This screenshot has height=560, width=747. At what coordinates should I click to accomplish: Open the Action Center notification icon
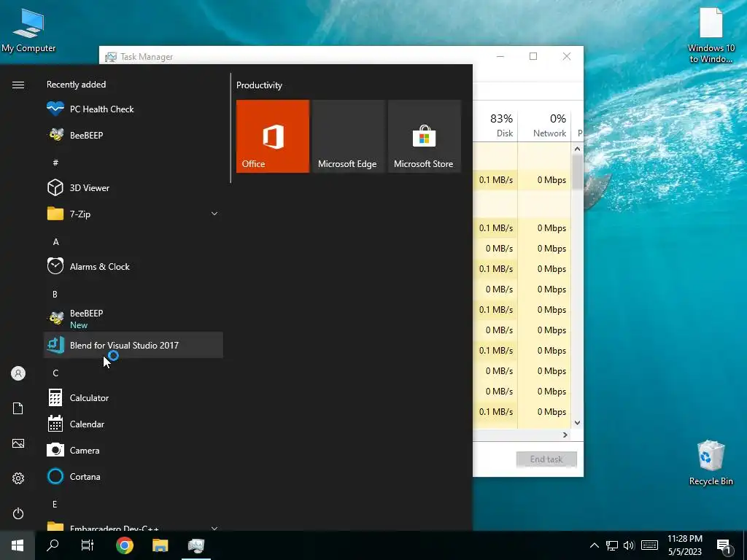coord(724,545)
